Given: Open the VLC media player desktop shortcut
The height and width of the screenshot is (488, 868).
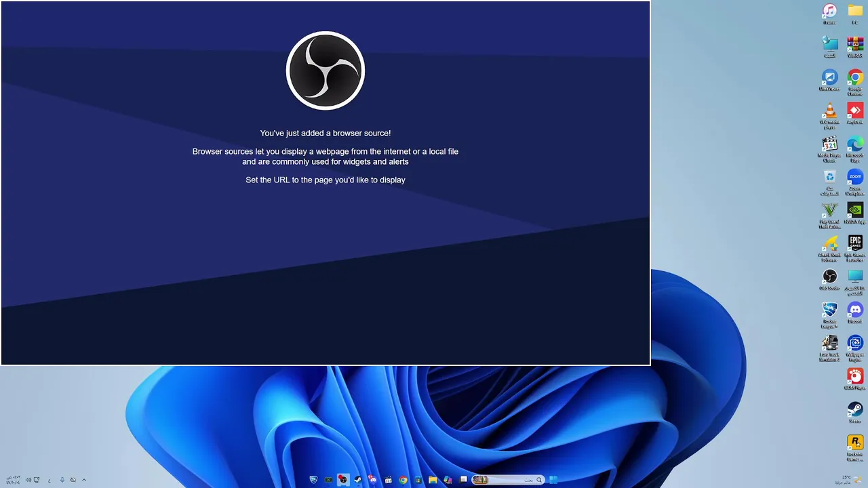Looking at the screenshot, I should pyautogui.click(x=829, y=115).
